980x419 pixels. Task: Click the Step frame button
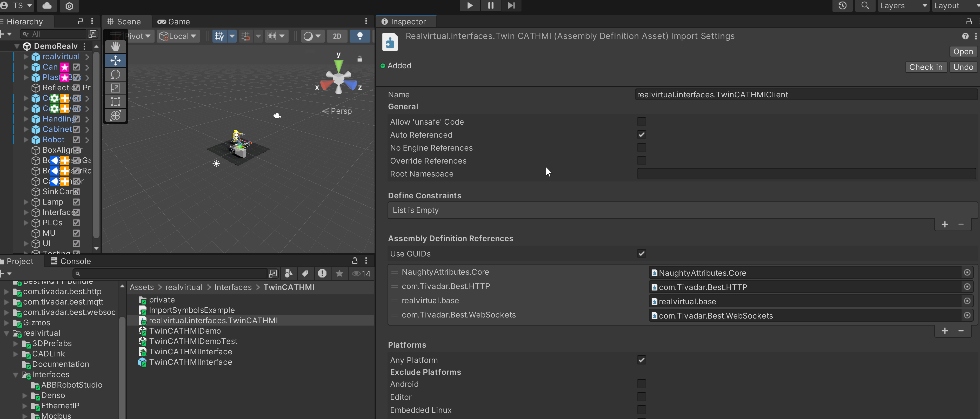pyautogui.click(x=511, y=5)
